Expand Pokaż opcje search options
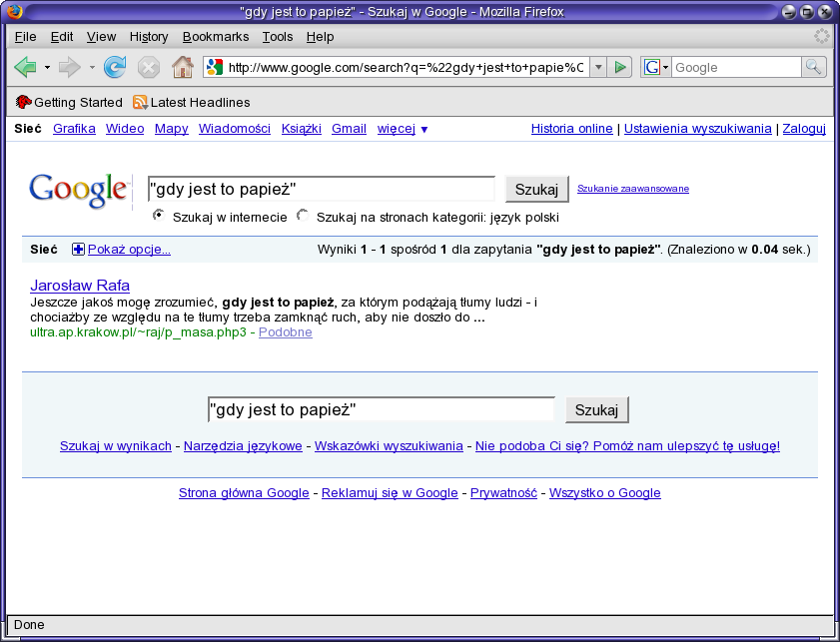Screen dimensions: 840x642 (129, 249)
